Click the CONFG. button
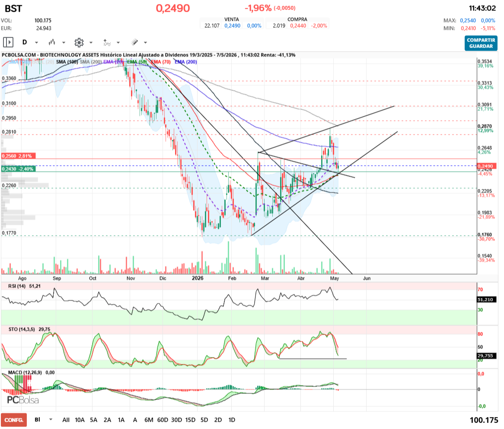Image resolution: width=504 pixels, height=429 pixels. tap(14, 420)
